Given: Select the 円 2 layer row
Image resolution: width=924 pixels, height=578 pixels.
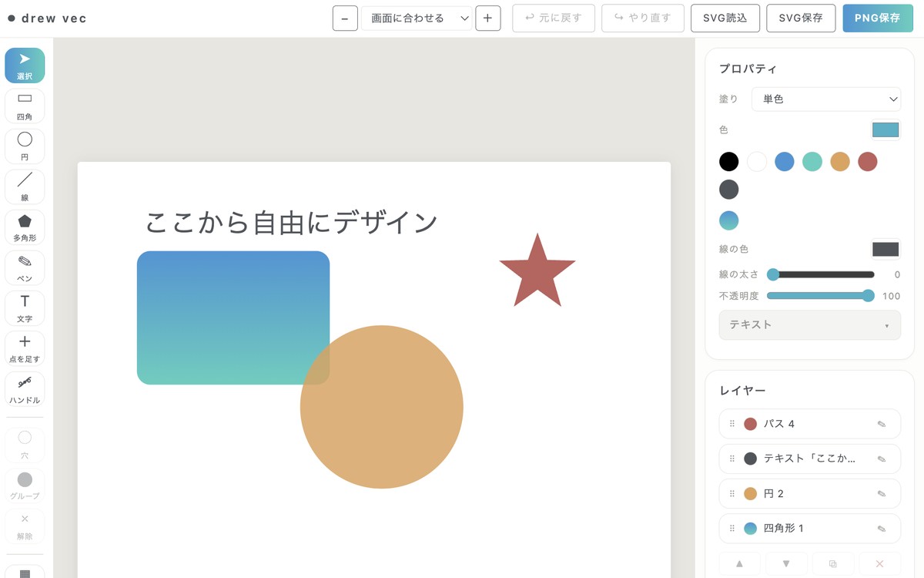Looking at the screenshot, I should click(x=810, y=493).
